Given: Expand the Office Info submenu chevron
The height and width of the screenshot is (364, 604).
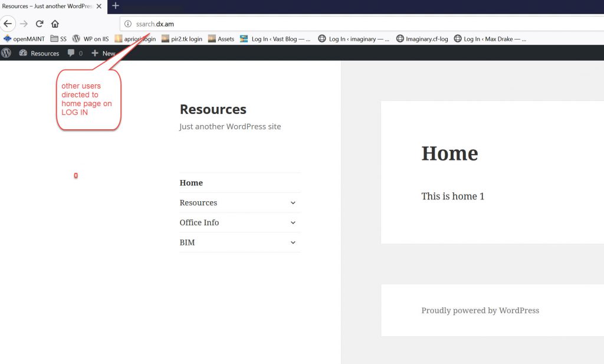Looking at the screenshot, I should point(293,223).
